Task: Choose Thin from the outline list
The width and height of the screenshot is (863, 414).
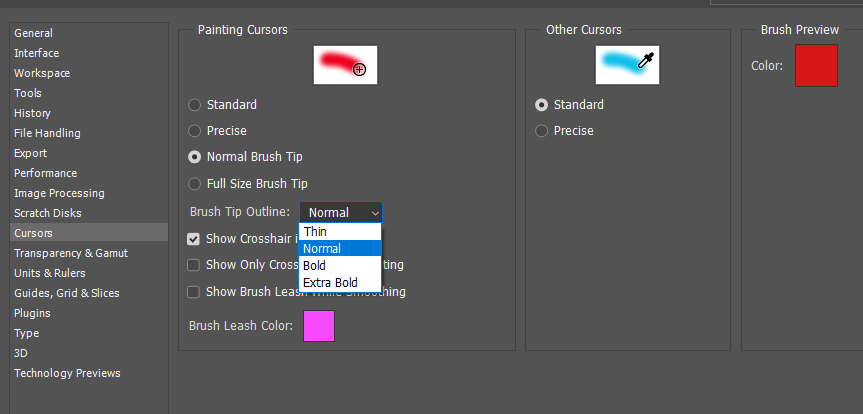Action: 316,232
